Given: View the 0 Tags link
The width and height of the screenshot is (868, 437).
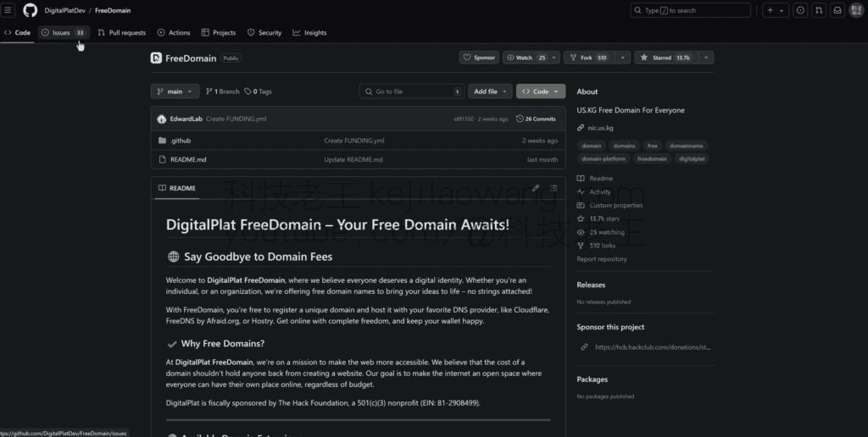Looking at the screenshot, I should coord(258,91).
